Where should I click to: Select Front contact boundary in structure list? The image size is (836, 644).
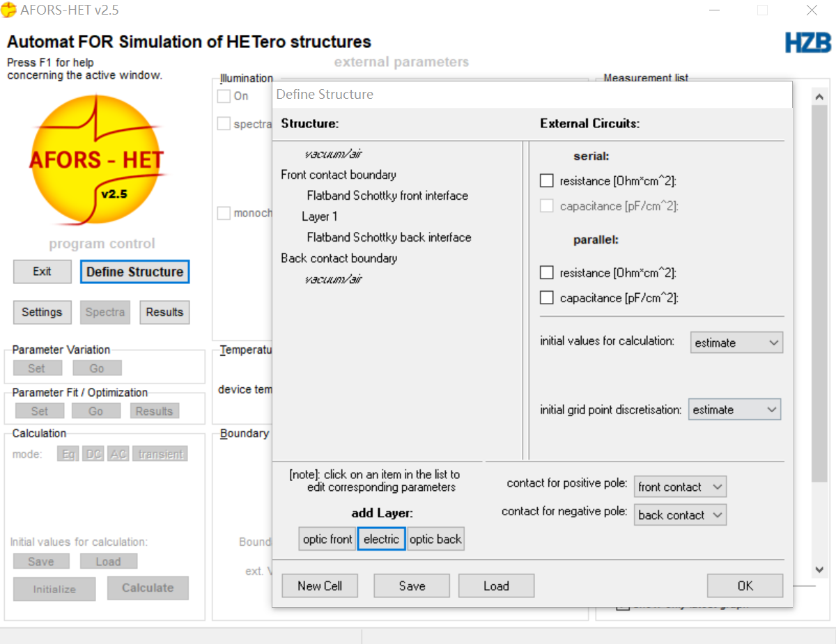tap(339, 175)
